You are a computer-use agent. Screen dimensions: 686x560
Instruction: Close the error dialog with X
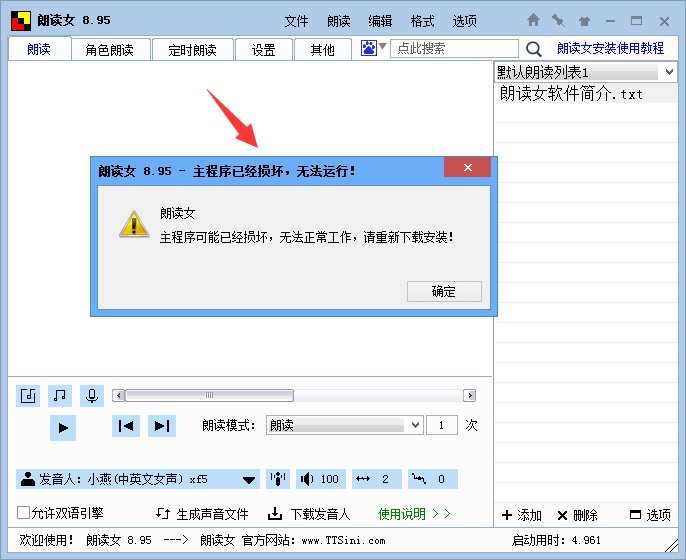click(x=467, y=168)
